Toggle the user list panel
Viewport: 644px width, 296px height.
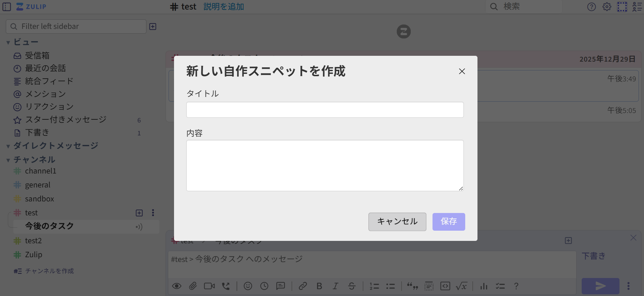[x=637, y=7]
